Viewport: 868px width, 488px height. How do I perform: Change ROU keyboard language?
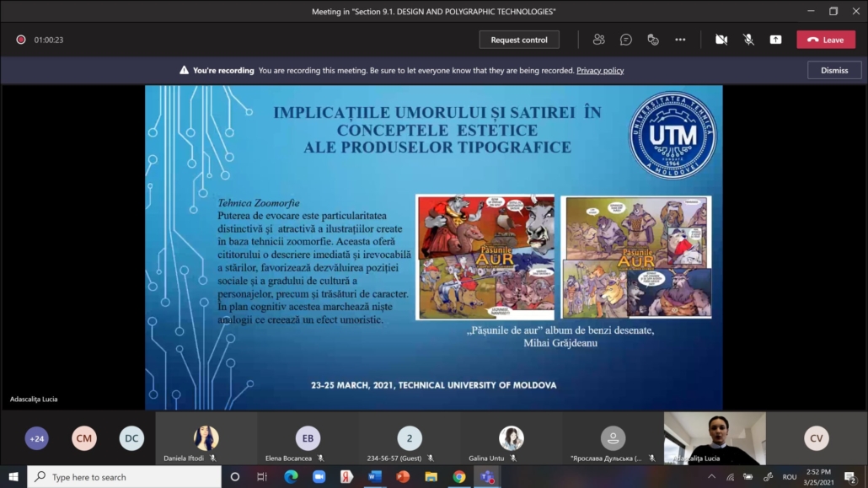tap(790, 476)
